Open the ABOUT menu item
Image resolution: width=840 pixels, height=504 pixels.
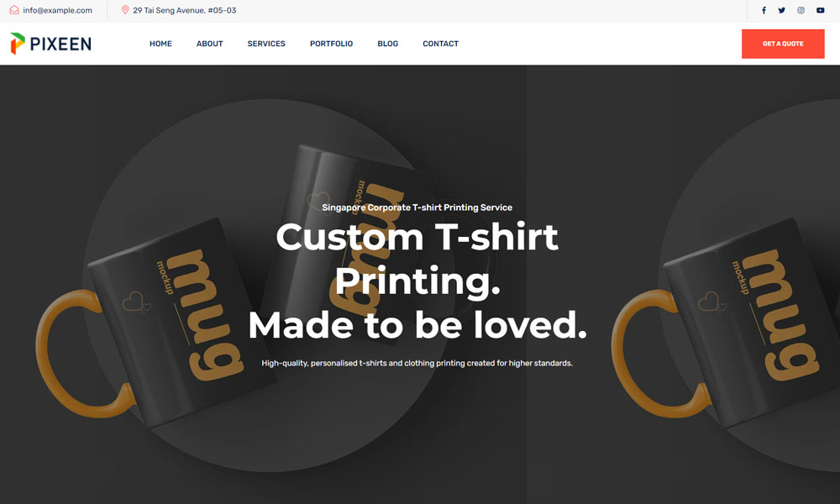[x=209, y=44]
